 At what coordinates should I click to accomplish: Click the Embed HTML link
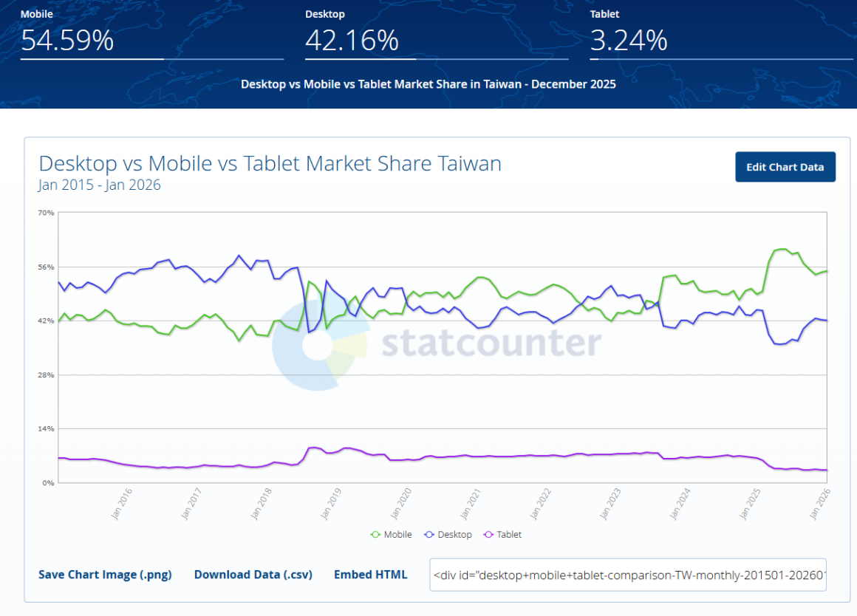pos(370,575)
